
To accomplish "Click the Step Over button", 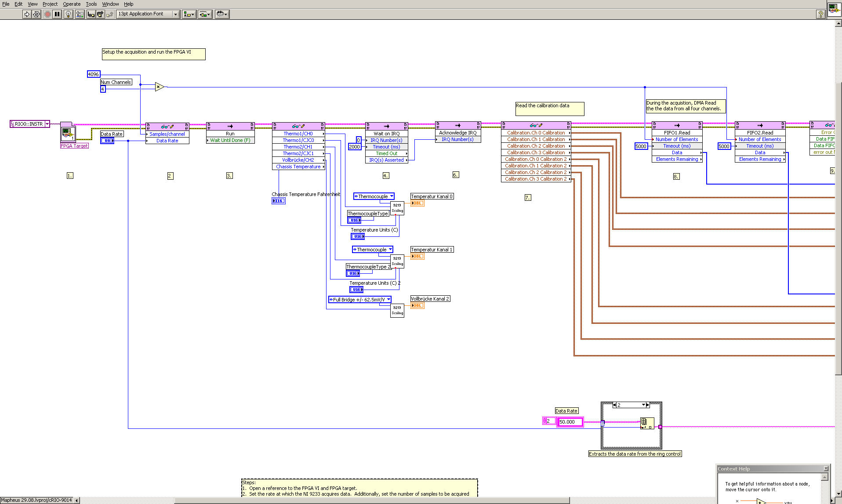I will tap(100, 14).
